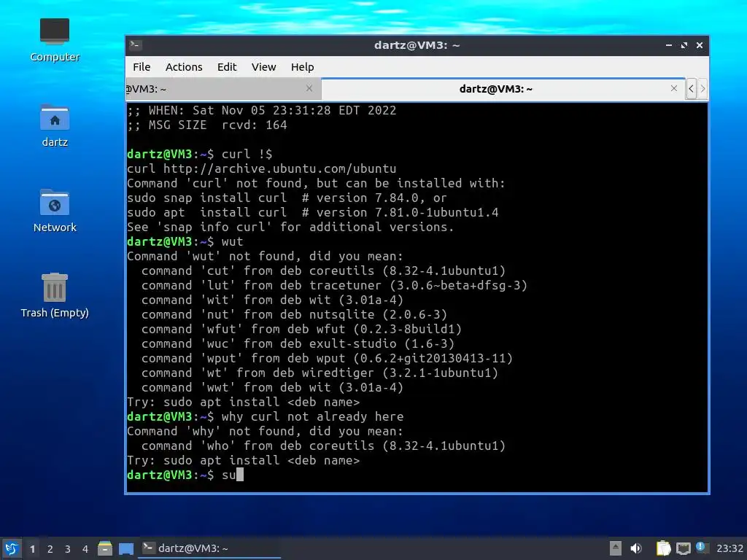747x560 pixels.
Task: Select the dartz@VM3 terminal taskbar entry
Action: point(209,548)
